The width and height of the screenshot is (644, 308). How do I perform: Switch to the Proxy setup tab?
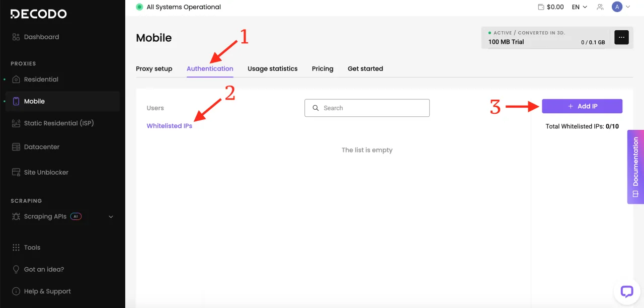[x=154, y=68]
